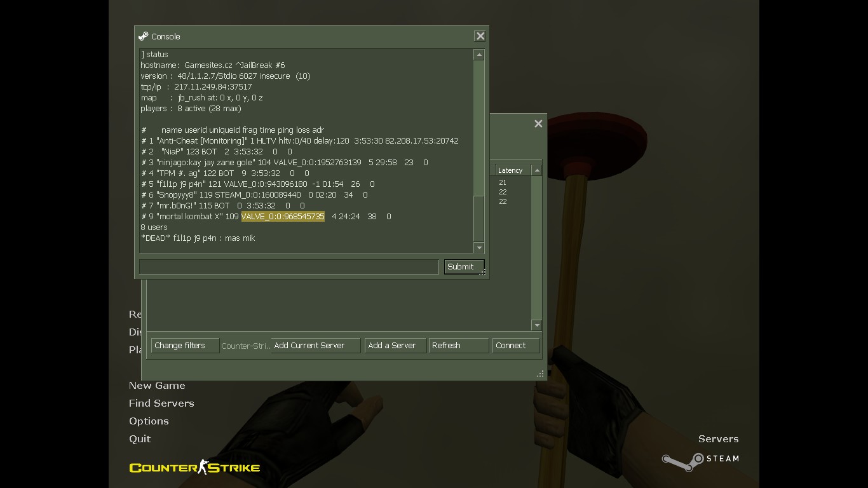Viewport: 868px width, 488px height.
Task: Click the Servers link near Steam logo
Action: 718,439
